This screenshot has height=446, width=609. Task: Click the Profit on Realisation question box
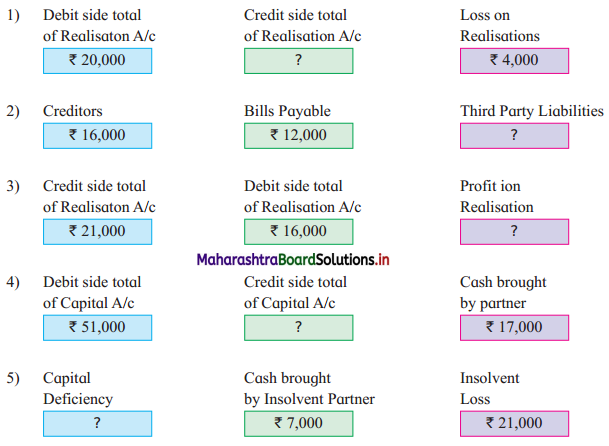[515, 232]
